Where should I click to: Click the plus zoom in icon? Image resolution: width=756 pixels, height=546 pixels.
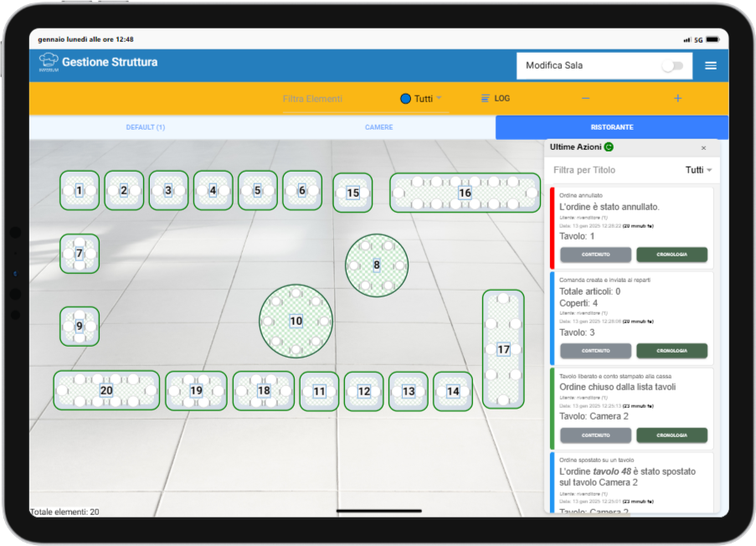click(677, 99)
